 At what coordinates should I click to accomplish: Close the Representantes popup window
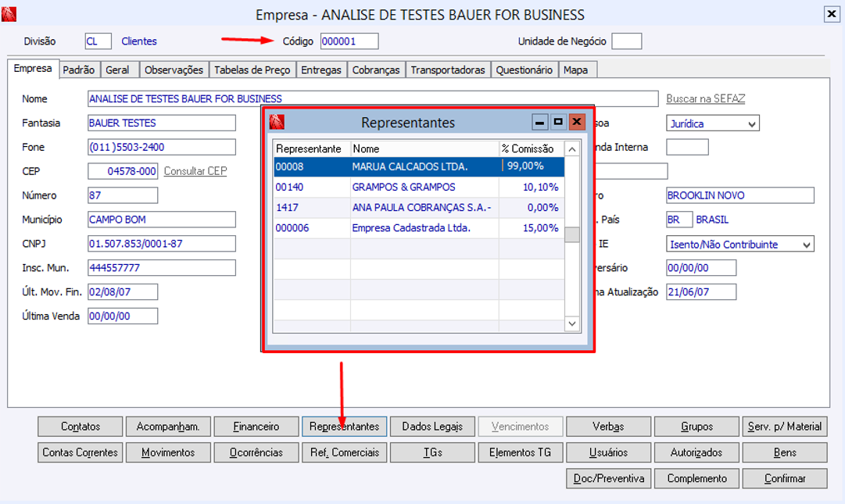576,122
